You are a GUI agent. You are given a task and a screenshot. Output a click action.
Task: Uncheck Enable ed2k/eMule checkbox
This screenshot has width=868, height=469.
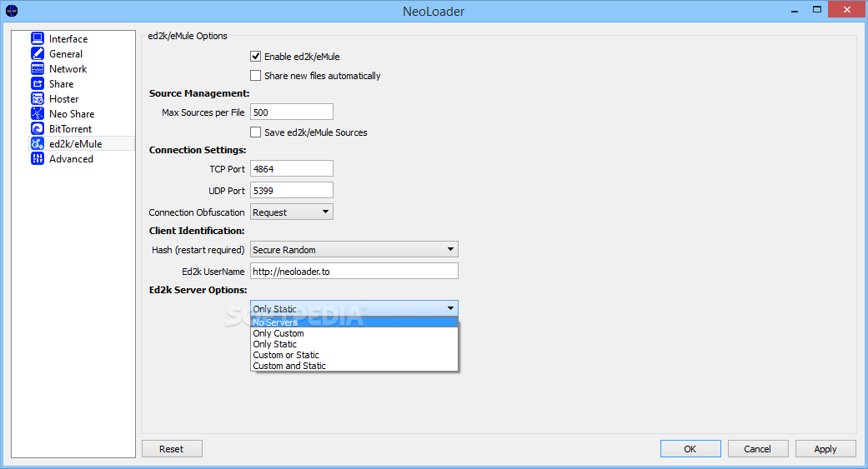[x=256, y=56]
